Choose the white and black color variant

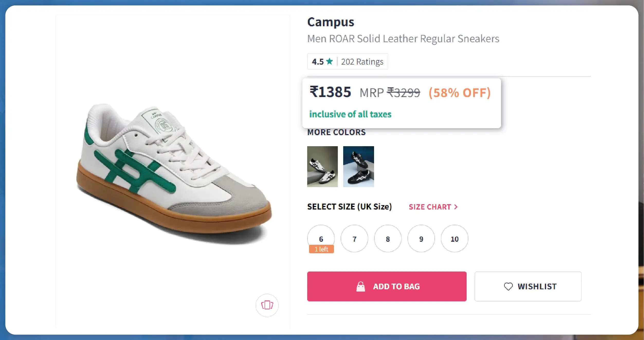pyautogui.click(x=322, y=167)
